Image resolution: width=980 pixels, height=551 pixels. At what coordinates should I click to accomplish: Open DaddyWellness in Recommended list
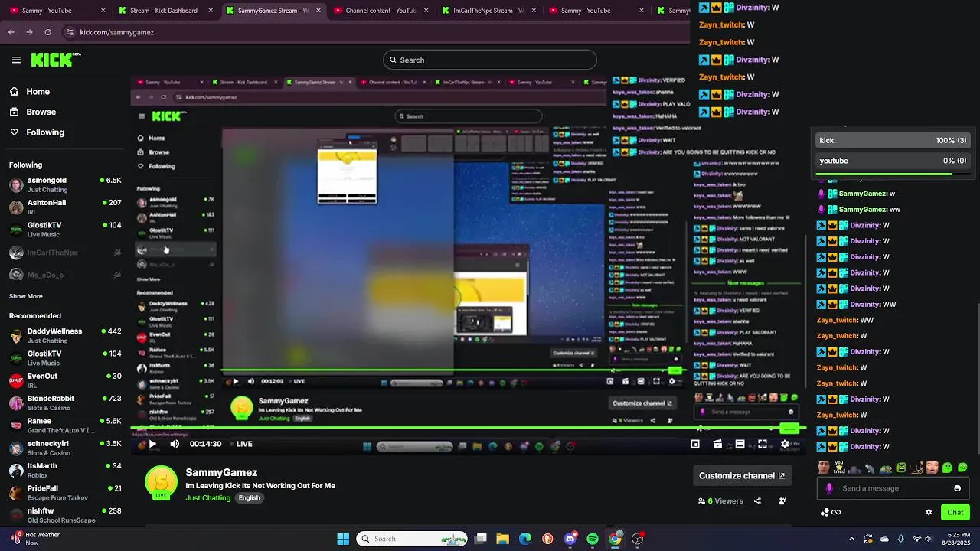(x=64, y=335)
